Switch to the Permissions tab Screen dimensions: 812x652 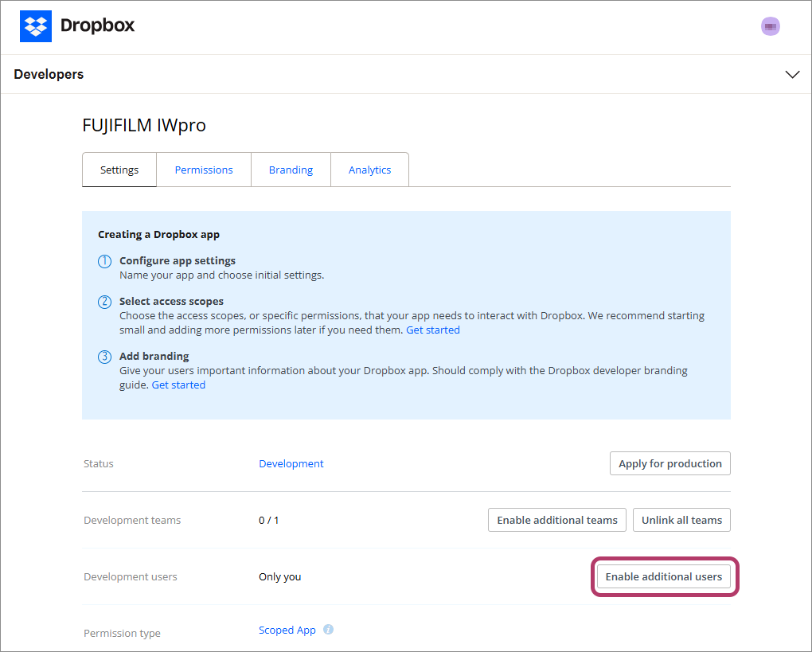[204, 170]
